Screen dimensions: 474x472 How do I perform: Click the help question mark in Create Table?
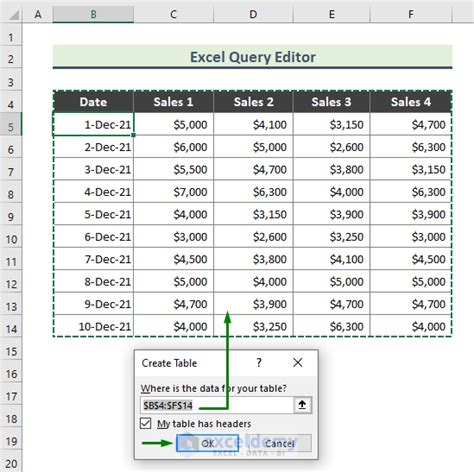259,363
